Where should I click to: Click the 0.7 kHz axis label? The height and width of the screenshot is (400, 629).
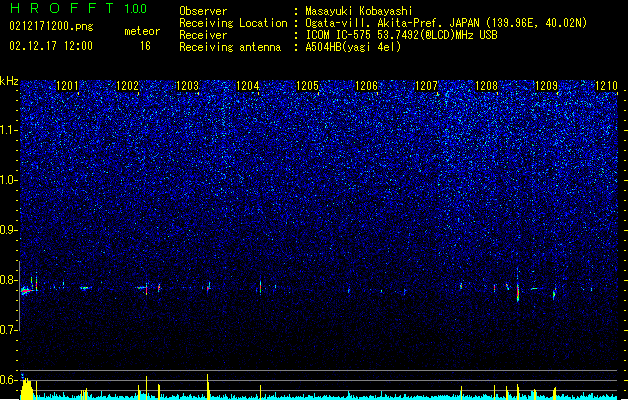[x=9, y=330]
